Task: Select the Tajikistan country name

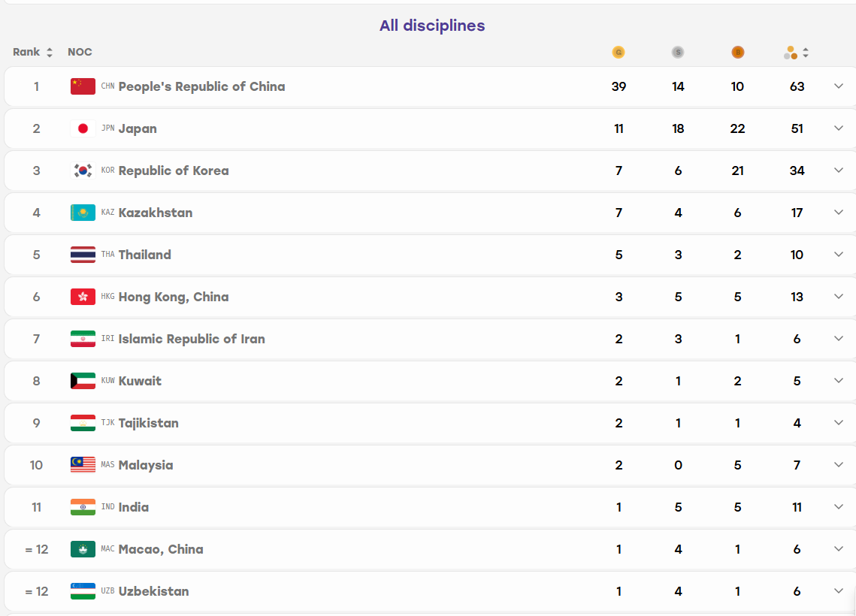Action: pos(149,424)
